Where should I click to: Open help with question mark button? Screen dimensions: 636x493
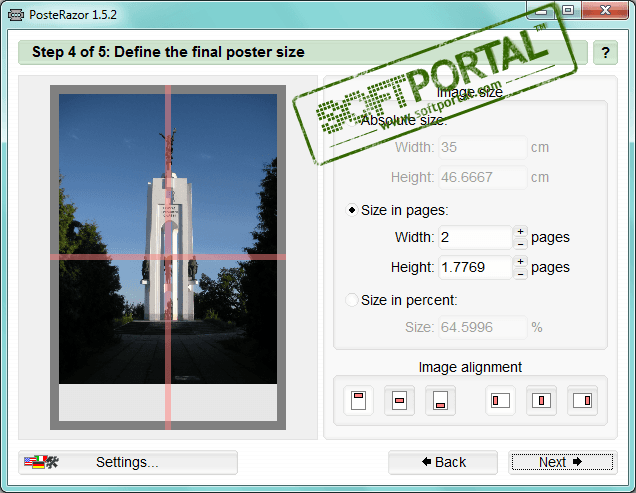pos(605,52)
